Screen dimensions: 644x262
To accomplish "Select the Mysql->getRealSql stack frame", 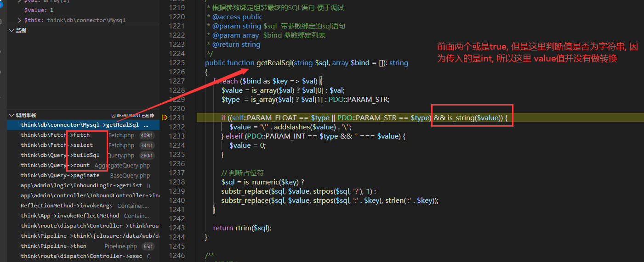I will (83, 125).
